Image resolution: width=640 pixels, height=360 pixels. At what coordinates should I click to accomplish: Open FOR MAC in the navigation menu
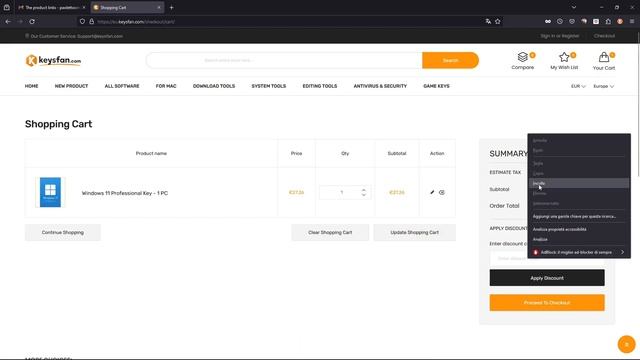pyautogui.click(x=166, y=86)
